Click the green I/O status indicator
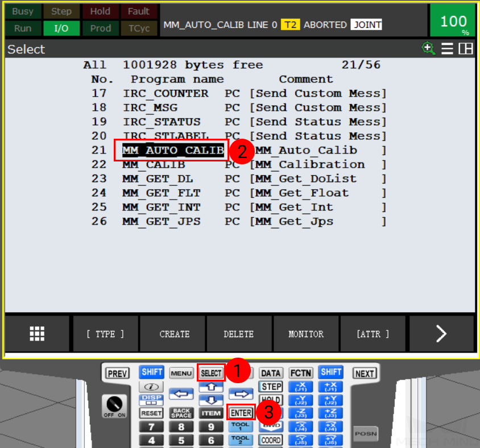This screenshot has width=480, height=448. 61,28
